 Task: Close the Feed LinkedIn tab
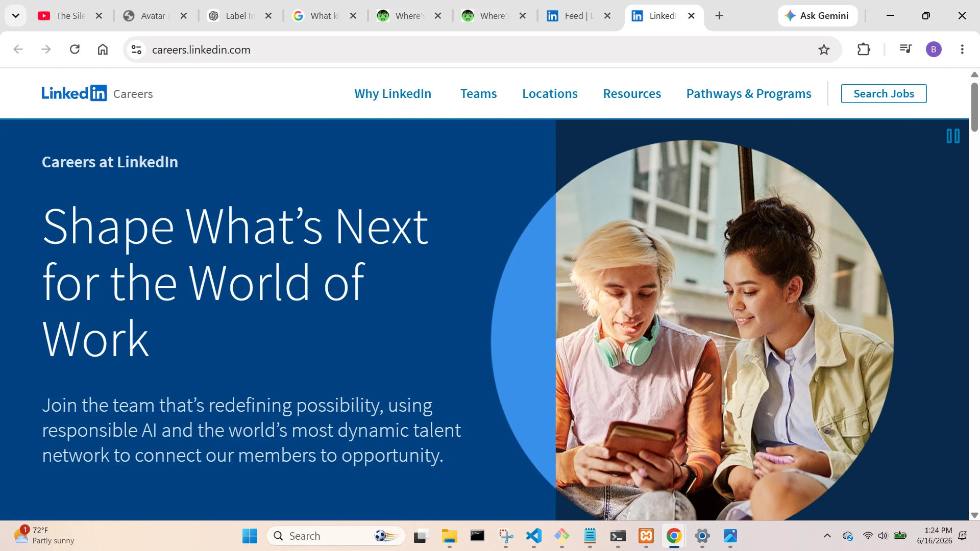(x=607, y=16)
